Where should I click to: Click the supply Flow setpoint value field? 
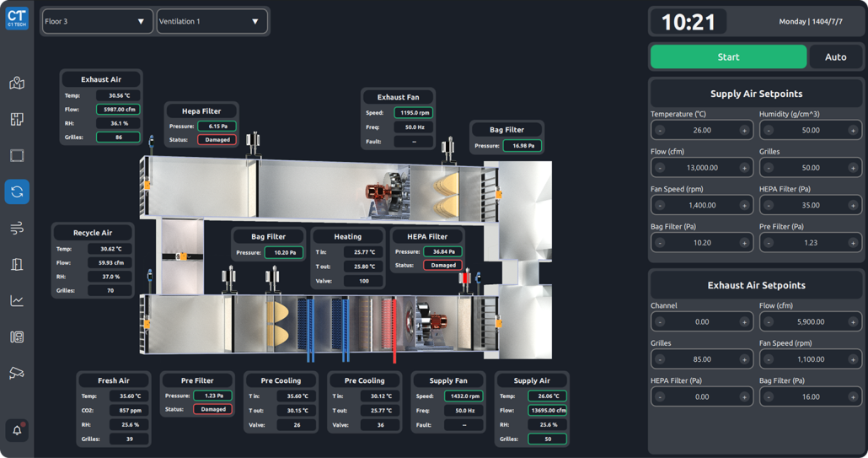(x=702, y=168)
